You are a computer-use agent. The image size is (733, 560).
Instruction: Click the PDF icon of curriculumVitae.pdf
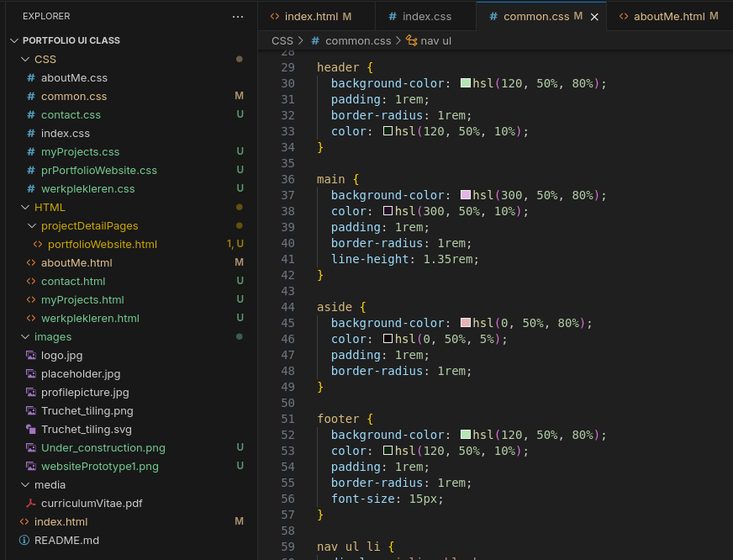[31, 504]
